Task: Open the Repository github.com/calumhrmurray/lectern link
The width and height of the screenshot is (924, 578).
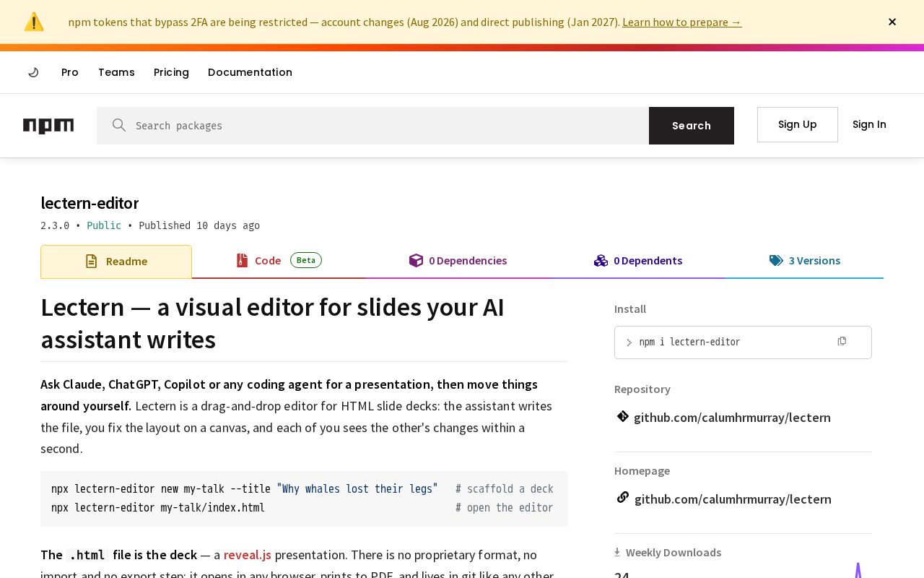Action: [x=732, y=418]
